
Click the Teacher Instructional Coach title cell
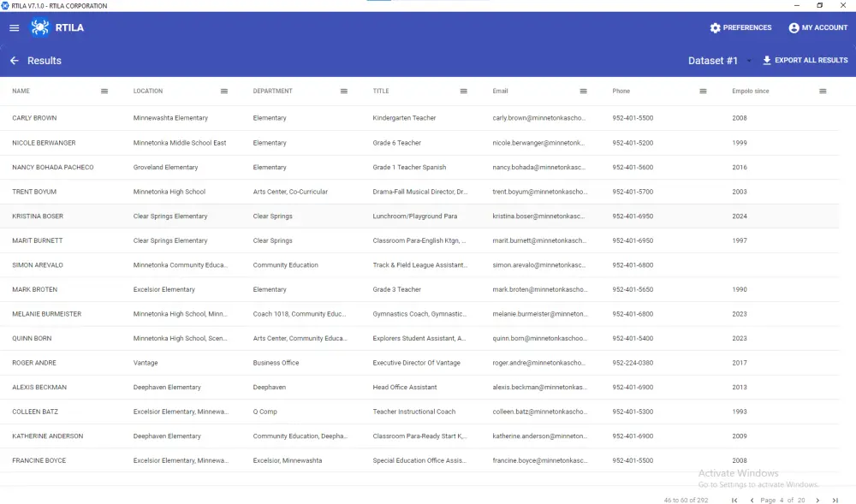click(413, 412)
